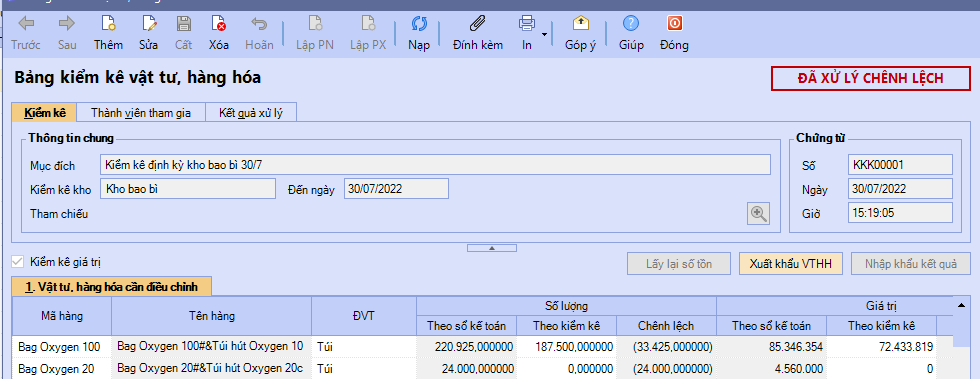Click the Xuất khẩu VTHH button
The height and width of the screenshot is (379, 980).
[x=791, y=264]
